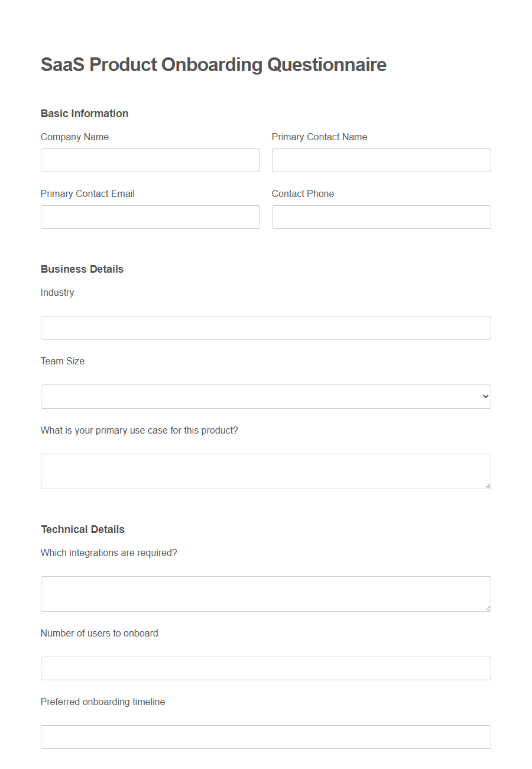Viewport: 532px width, 769px height.
Task: Open the Team Size dropdown
Action: 265,396
